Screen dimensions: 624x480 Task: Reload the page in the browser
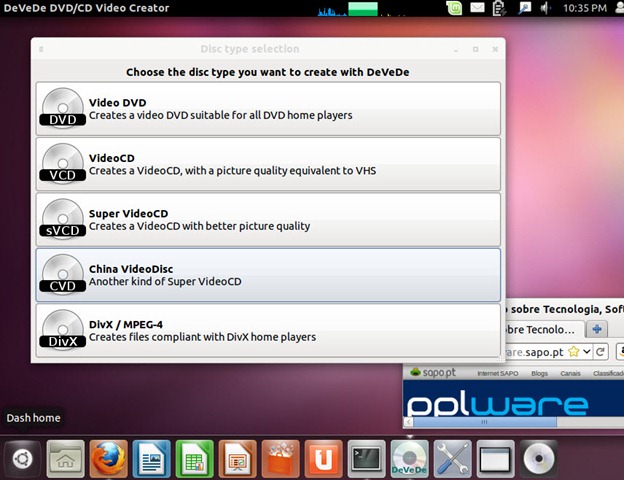pos(600,352)
